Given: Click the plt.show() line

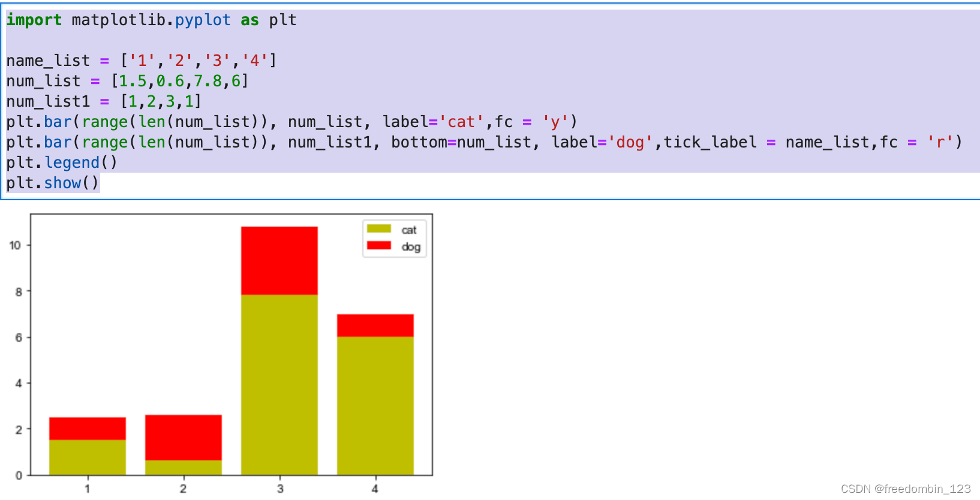Looking at the screenshot, I should tap(53, 183).
